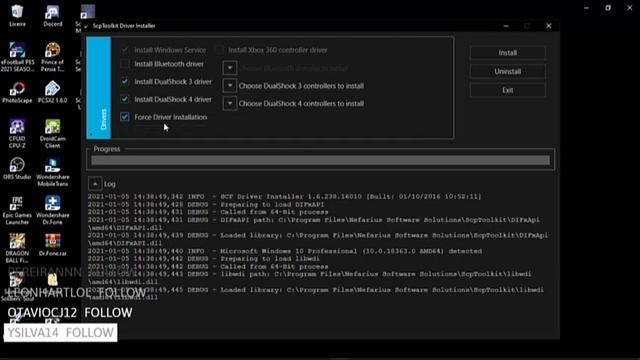The image size is (640, 360).
Task: Launch PCSX2 1.6.0 emulator icon
Action: pos(53,92)
